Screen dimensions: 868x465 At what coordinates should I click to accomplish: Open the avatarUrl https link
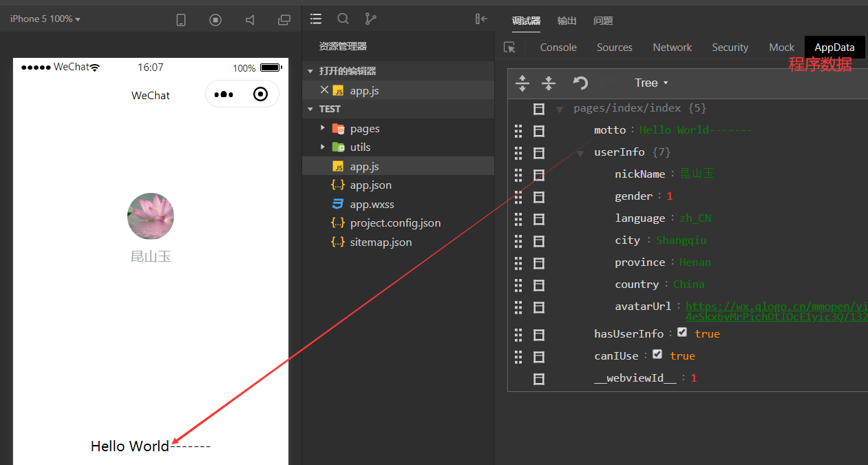click(x=776, y=311)
